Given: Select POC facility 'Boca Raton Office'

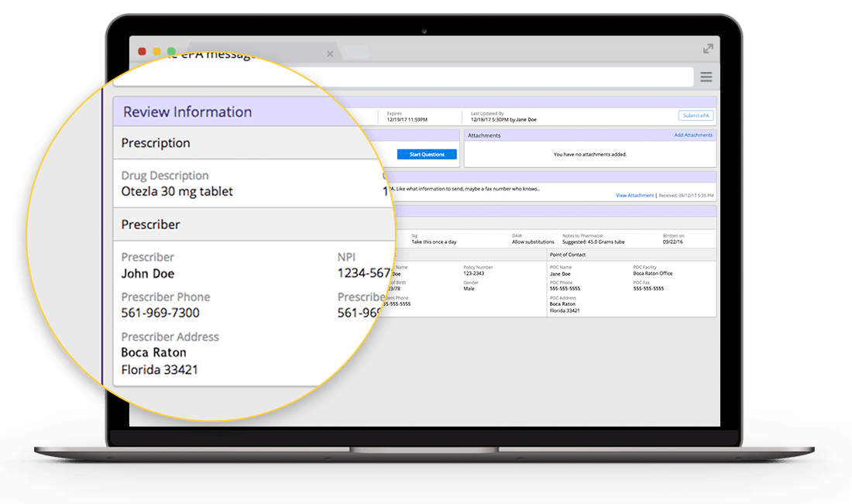Looking at the screenshot, I should pyautogui.click(x=653, y=273).
